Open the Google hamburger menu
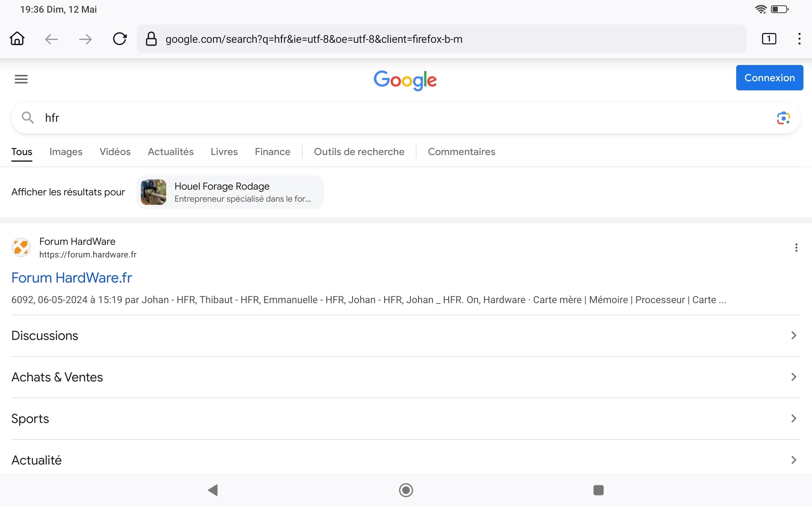 pos(21,79)
